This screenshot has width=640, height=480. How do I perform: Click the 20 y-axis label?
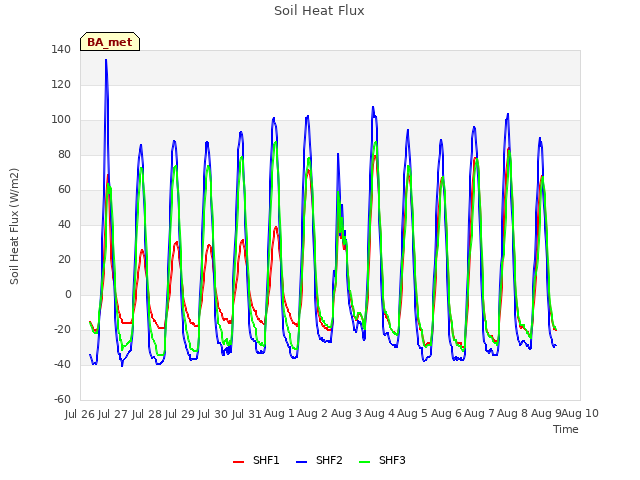click(x=64, y=260)
